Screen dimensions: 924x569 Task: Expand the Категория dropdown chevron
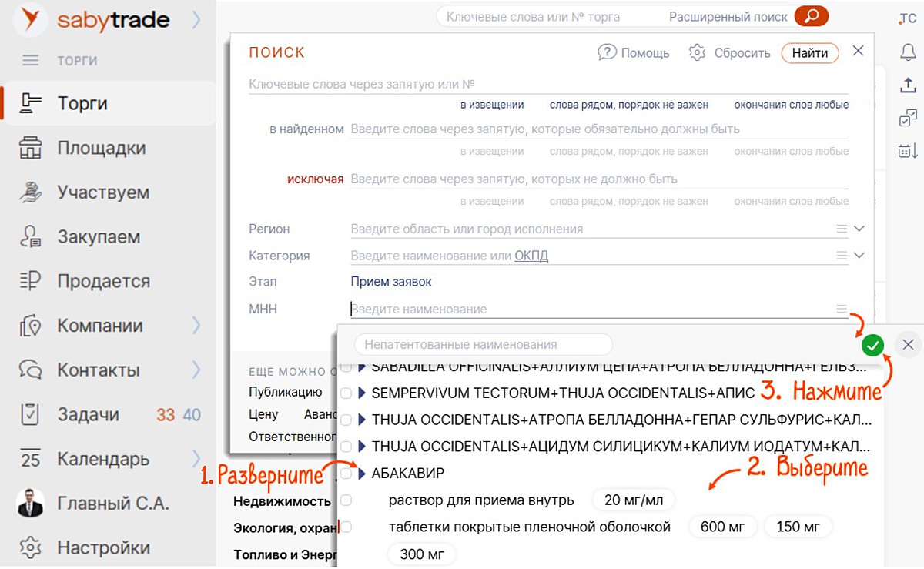(x=859, y=256)
